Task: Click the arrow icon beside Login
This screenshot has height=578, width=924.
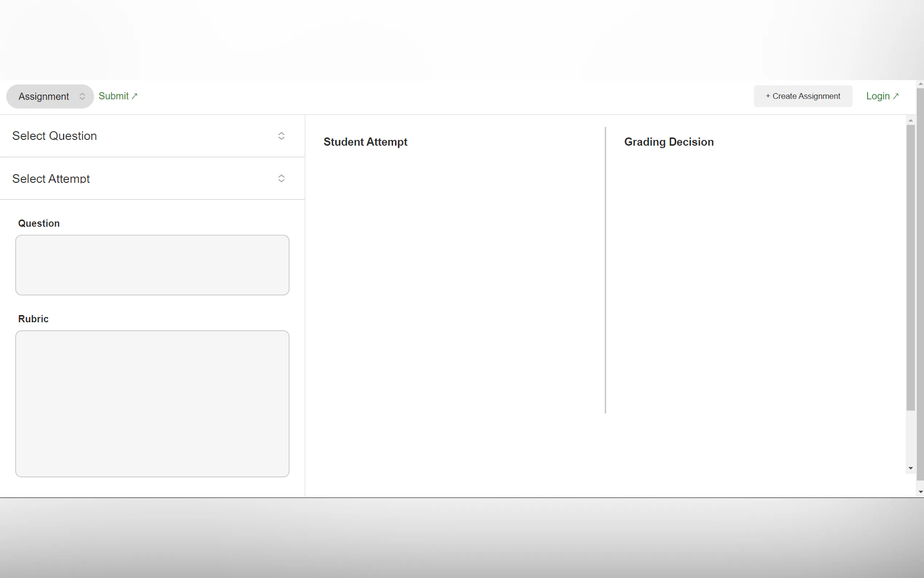Action: [896, 96]
